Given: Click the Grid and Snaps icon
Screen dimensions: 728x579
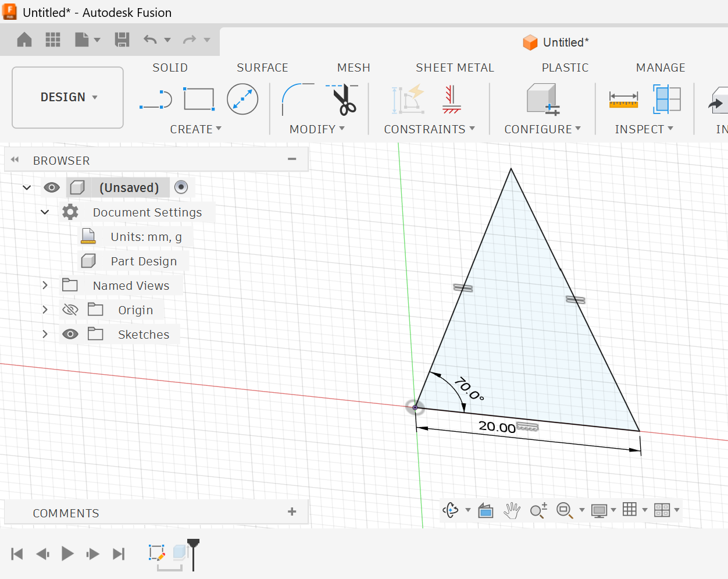Looking at the screenshot, I should (630, 510).
